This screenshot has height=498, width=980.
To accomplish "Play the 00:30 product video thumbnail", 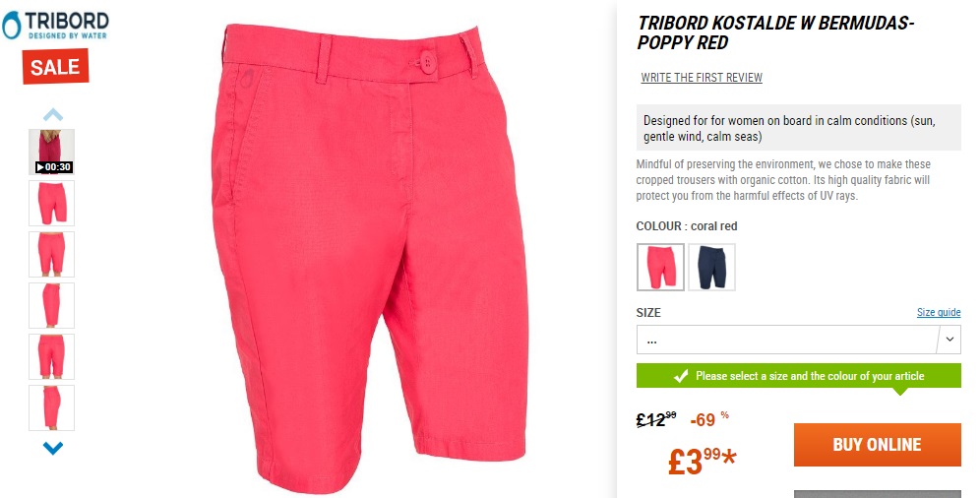I will coord(52,152).
